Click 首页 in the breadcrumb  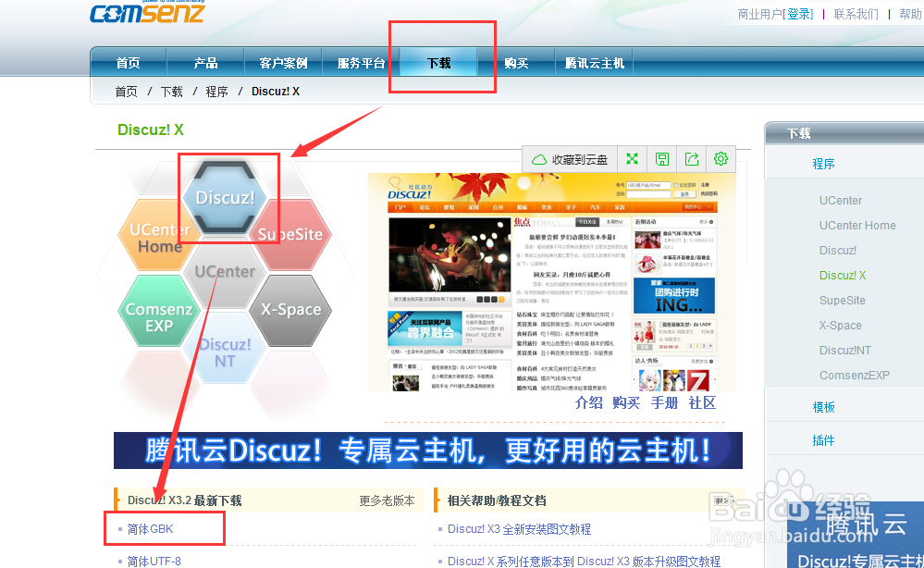click(126, 92)
